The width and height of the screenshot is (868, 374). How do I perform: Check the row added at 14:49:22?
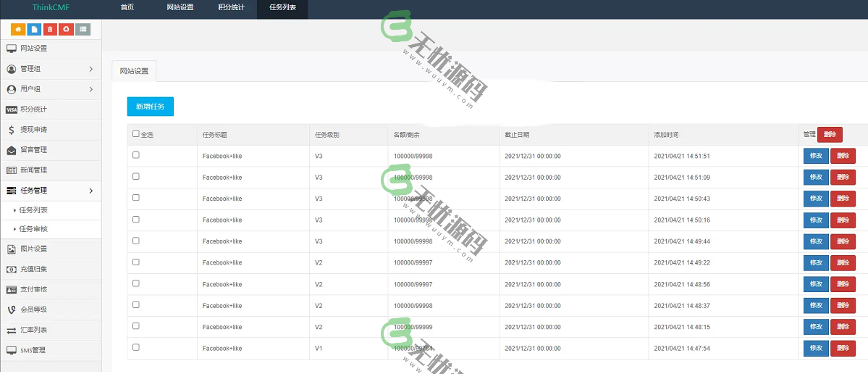tap(136, 262)
